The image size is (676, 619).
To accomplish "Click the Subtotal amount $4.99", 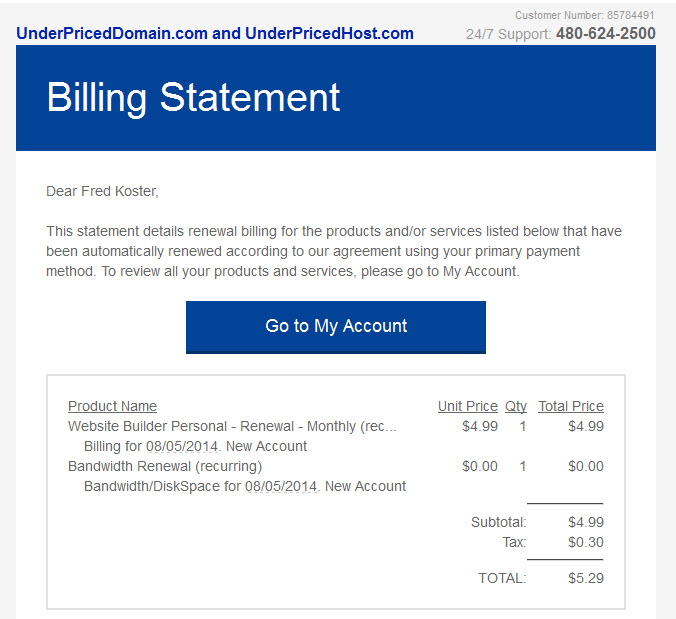I will (586, 522).
